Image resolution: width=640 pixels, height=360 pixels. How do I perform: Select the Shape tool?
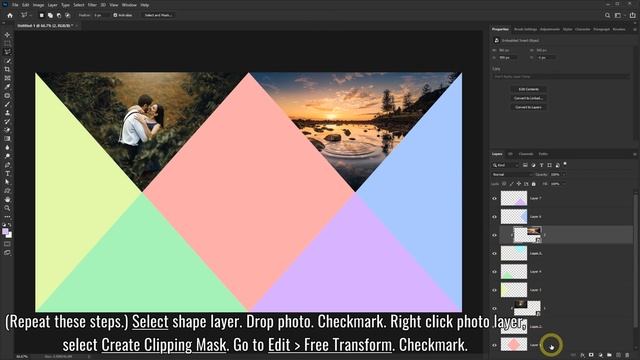pyautogui.click(x=7, y=191)
